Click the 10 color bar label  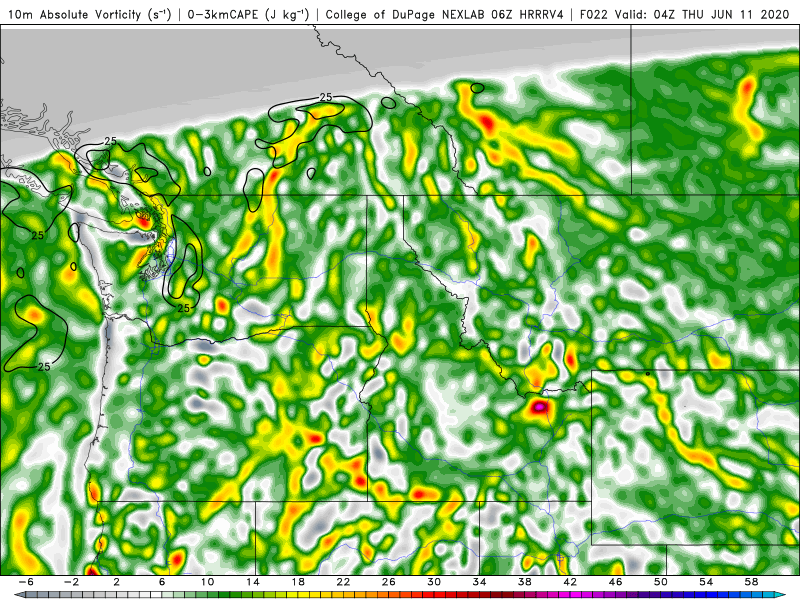click(207, 582)
